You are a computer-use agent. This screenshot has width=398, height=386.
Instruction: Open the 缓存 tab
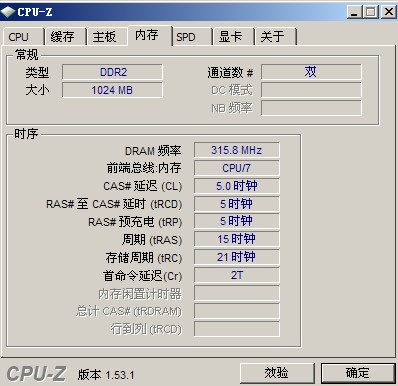click(x=65, y=37)
